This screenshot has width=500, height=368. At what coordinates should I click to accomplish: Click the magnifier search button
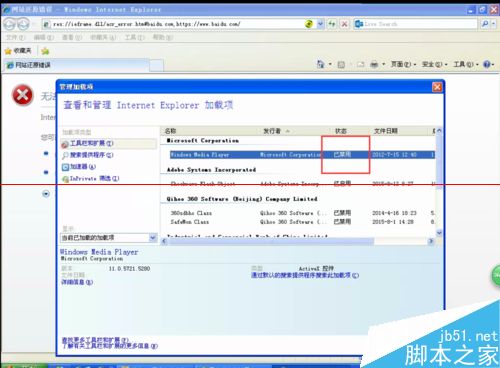485,24
